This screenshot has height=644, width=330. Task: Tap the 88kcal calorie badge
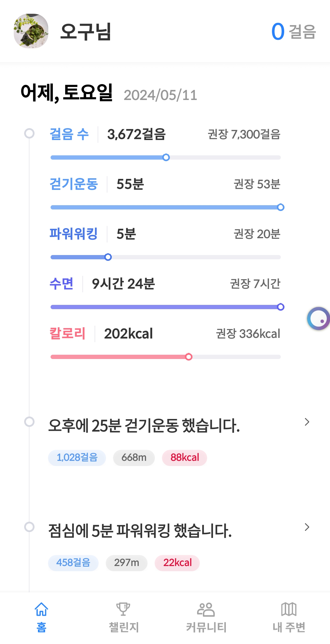185,458
